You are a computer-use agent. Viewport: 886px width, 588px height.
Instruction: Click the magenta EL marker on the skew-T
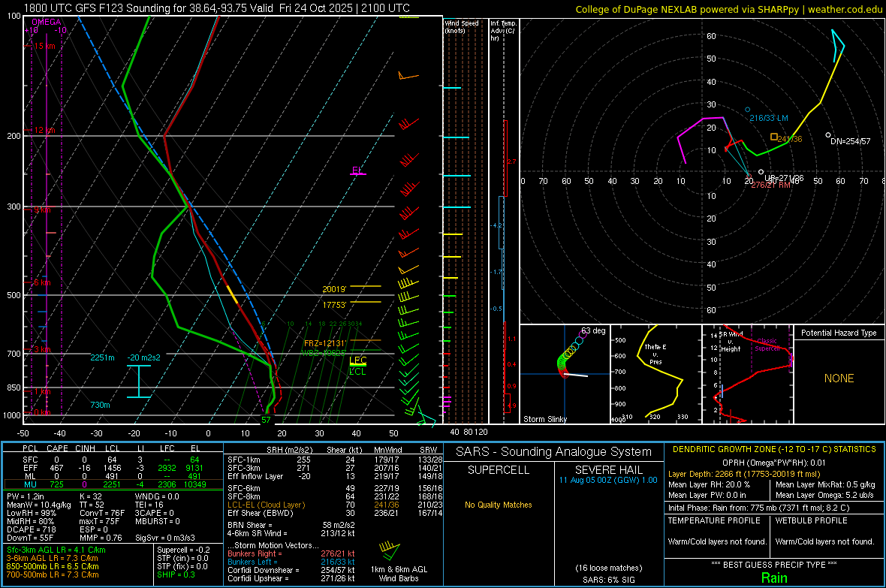pyautogui.click(x=357, y=170)
